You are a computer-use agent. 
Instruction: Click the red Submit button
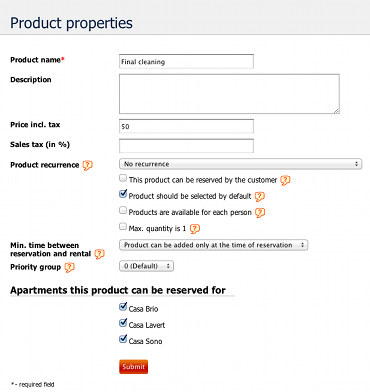(x=133, y=367)
